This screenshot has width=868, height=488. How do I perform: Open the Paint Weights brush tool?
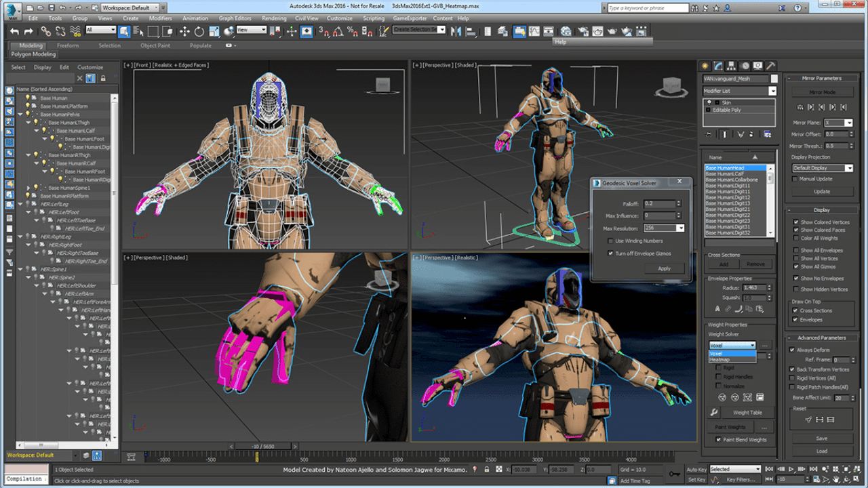click(730, 427)
